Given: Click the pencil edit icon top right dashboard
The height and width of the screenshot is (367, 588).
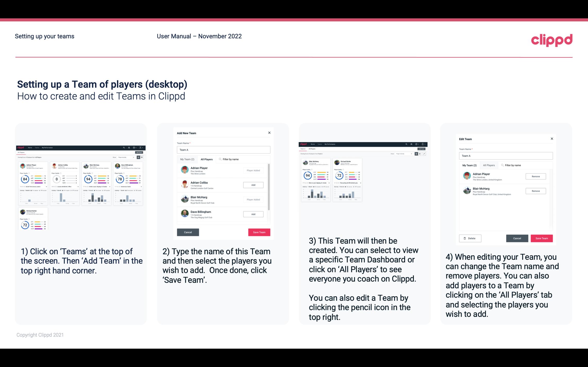Looking at the screenshot, I should 424,153.
